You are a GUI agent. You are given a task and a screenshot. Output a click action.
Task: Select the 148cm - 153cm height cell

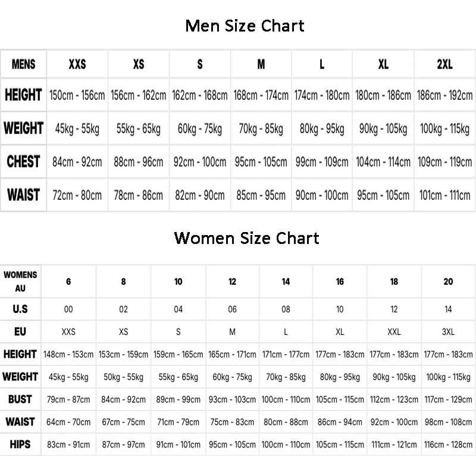tap(68, 354)
